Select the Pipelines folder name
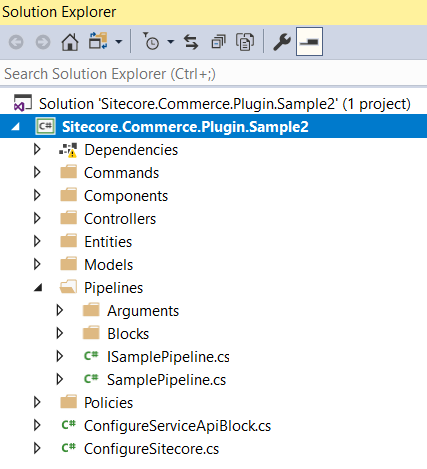Image resolution: width=427 pixels, height=469 pixels. click(x=114, y=288)
